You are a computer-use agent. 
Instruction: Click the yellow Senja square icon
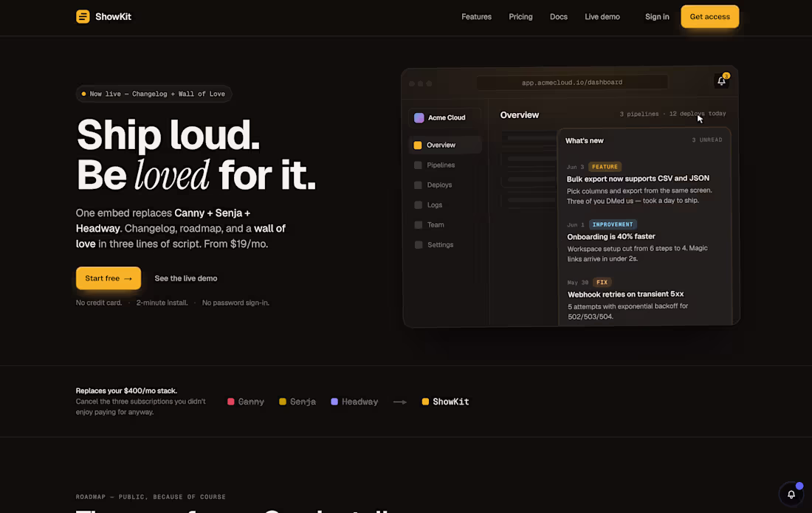coord(282,402)
